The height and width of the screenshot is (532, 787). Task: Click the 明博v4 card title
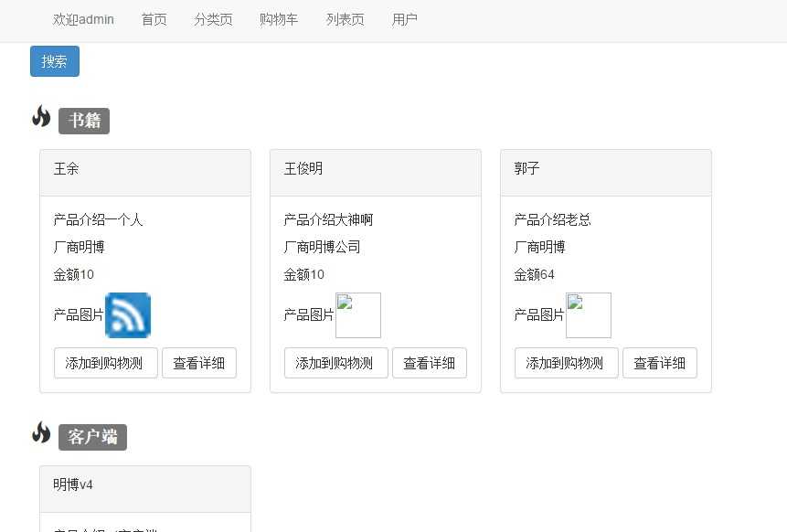click(x=73, y=484)
